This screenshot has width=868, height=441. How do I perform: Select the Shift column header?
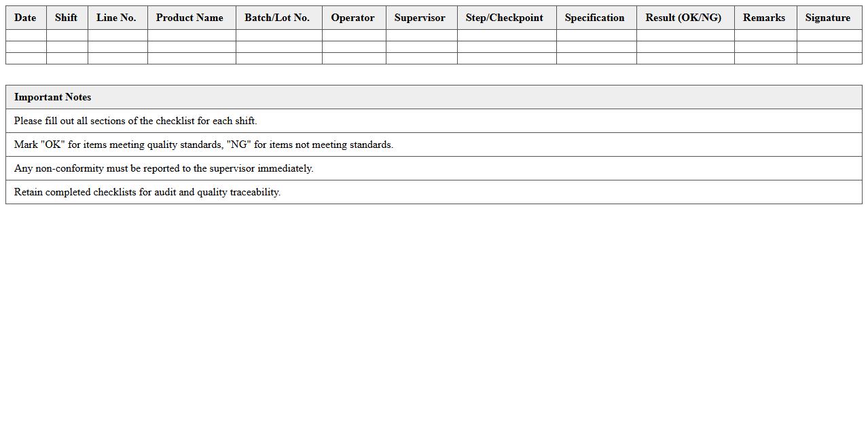point(66,18)
